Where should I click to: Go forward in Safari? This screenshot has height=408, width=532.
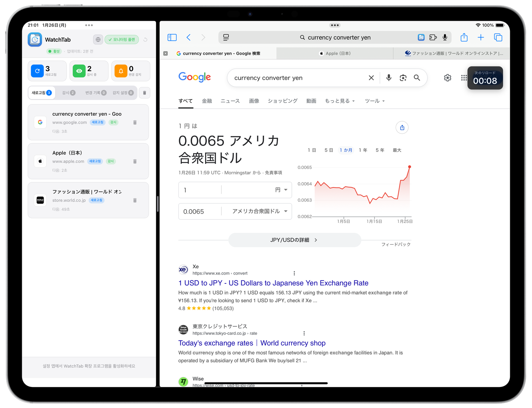tap(203, 37)
